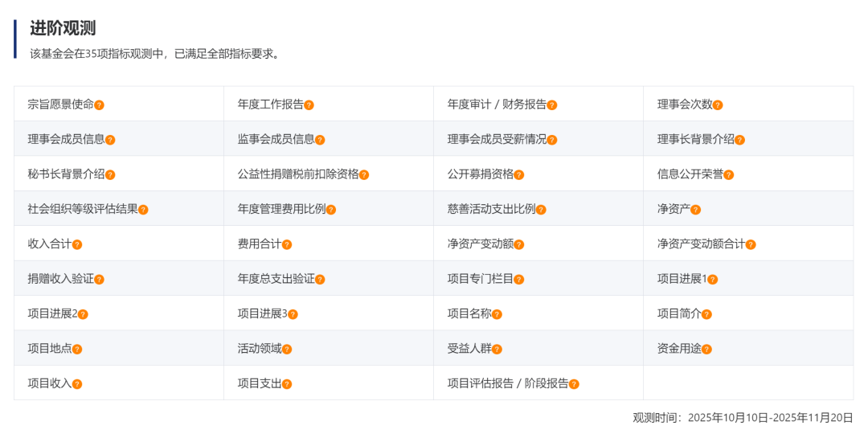Click help icon beside 理事长背景介绍

click(739, 140)
